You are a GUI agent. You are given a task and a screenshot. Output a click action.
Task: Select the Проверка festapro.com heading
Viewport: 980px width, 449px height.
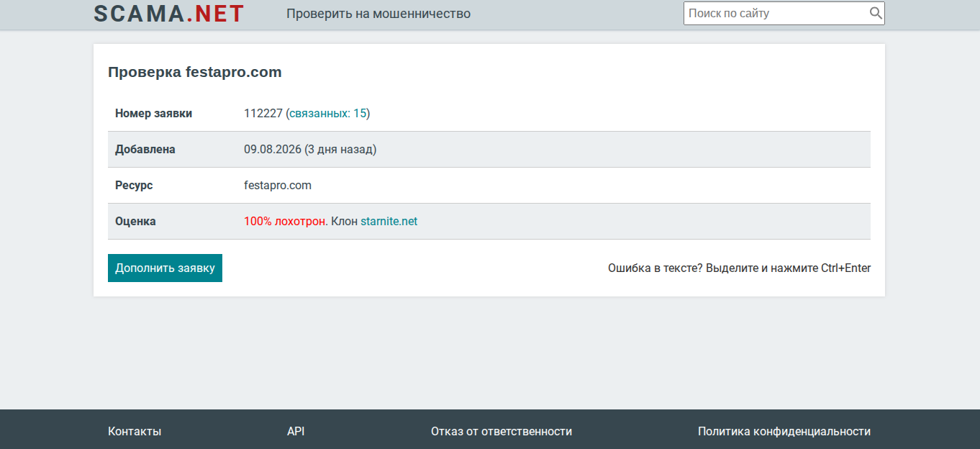point(194,72)
